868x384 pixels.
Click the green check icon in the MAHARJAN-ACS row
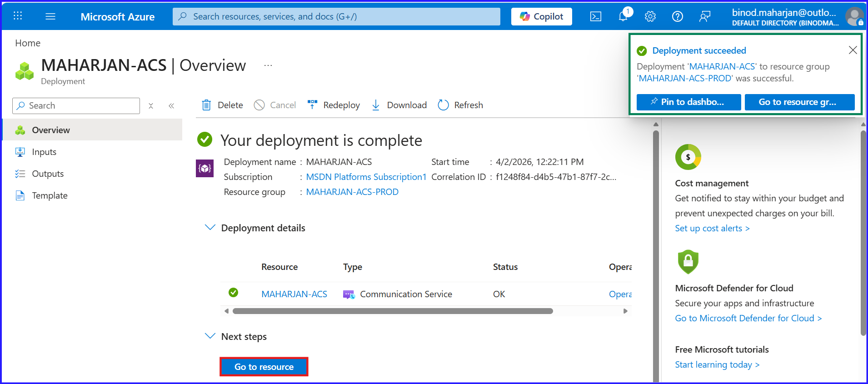click(233, 292)
